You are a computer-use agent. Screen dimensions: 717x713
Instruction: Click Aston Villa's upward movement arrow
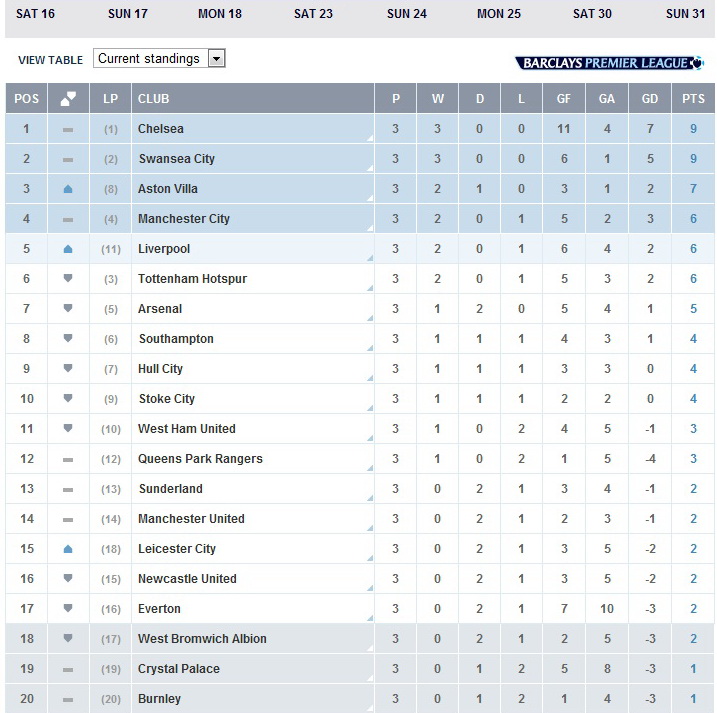[x=68, y=189]
